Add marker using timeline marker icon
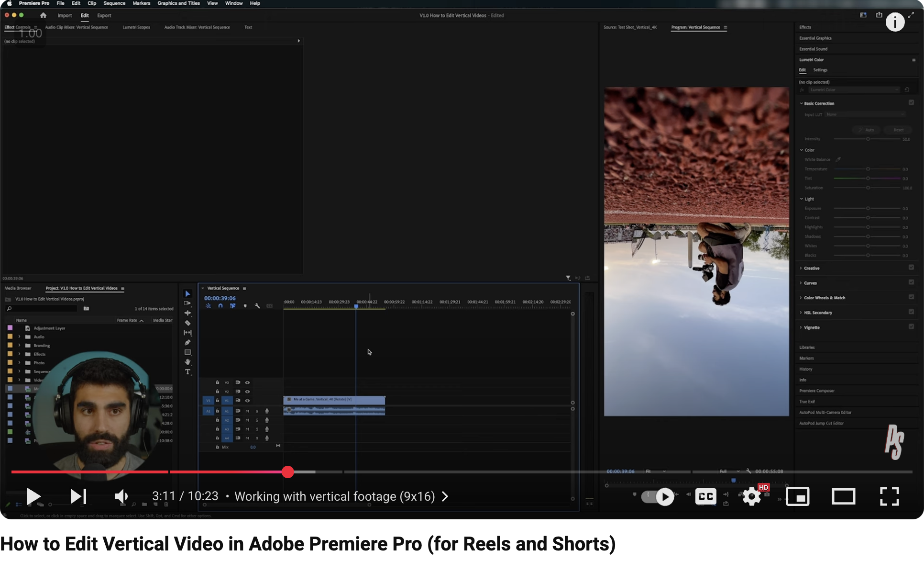Screen dimensions: 924x561 click(245, 306)
